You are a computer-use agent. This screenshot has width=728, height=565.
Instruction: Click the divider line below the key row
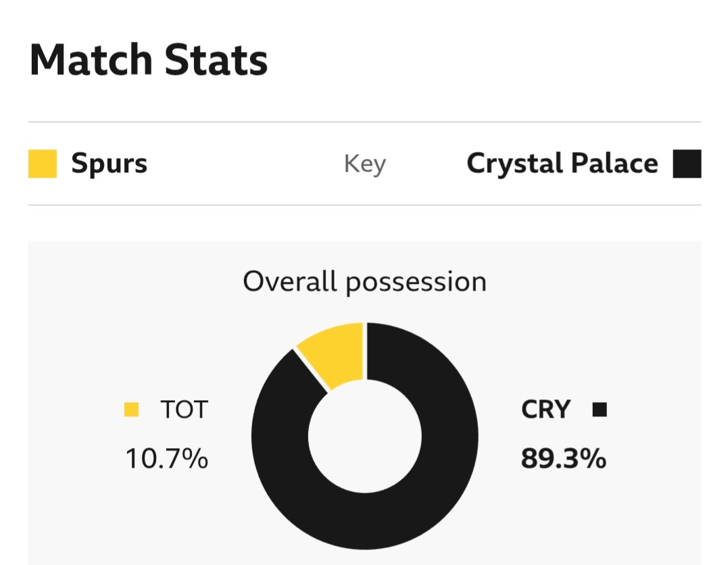(x=364, y=205)
